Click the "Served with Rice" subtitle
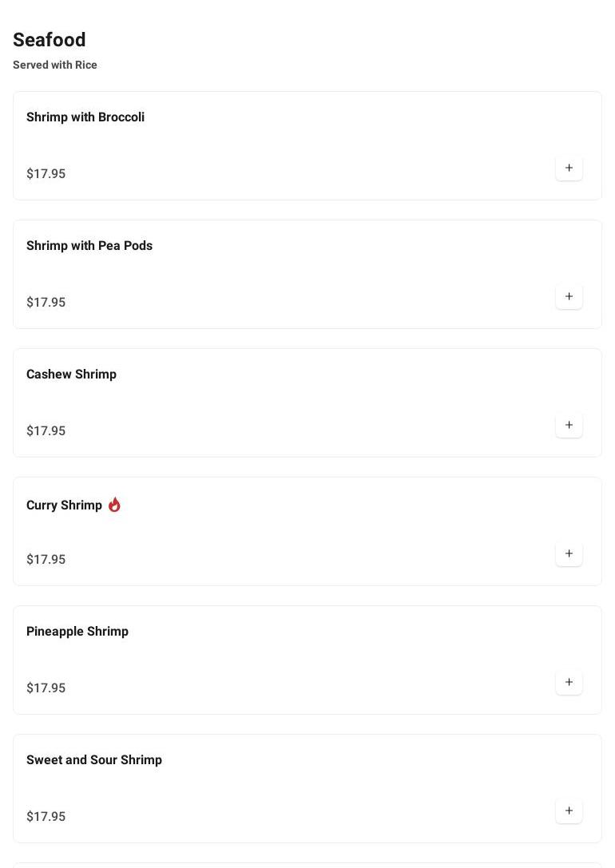 click(x=55, y=65)
